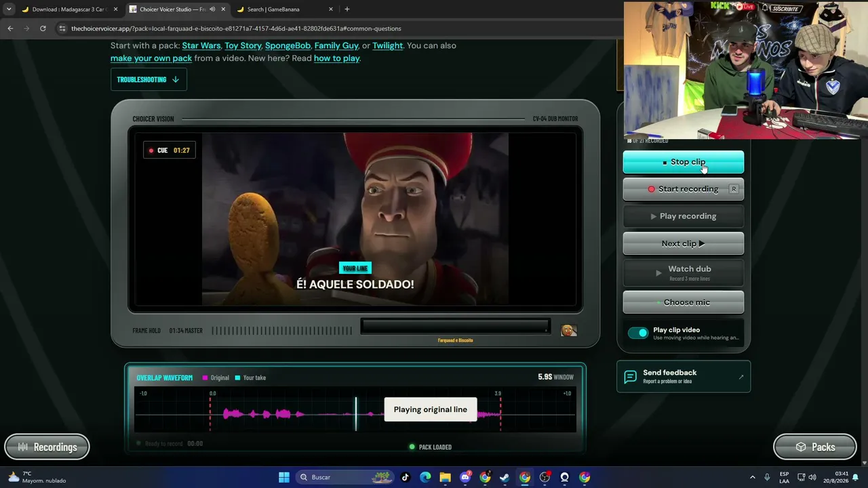Open Discord from the taskbar
Viewport: 868px width, 488px height.
[x=465, y=477]
